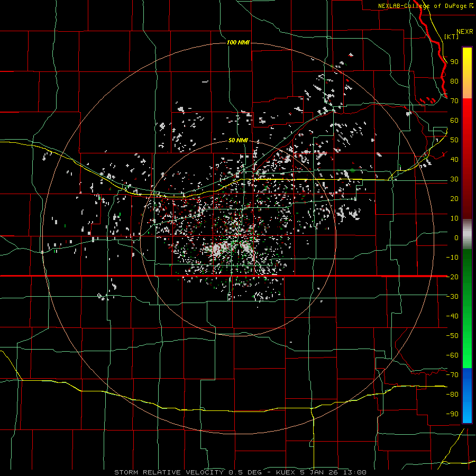Image resolution: width=476 pixels, height=476 pixels.
Task: Select the 50 NMI range ring label
Action: (239, 140)
